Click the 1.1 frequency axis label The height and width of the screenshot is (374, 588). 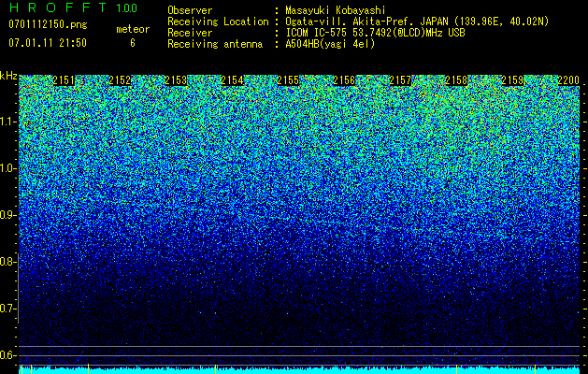(8, 122)
